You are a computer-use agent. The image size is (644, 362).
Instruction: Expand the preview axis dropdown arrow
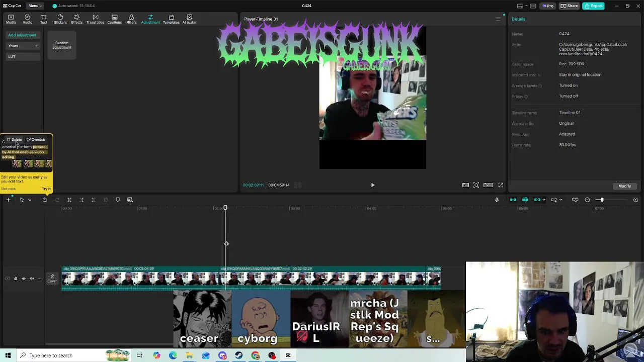click(560, 200)
